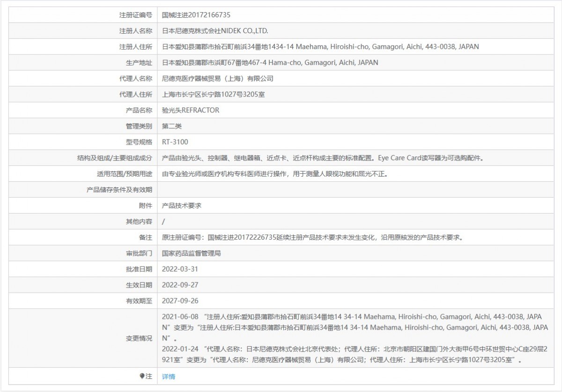Select the authority value 国家药品监督管理局

[x=191, y=254]
